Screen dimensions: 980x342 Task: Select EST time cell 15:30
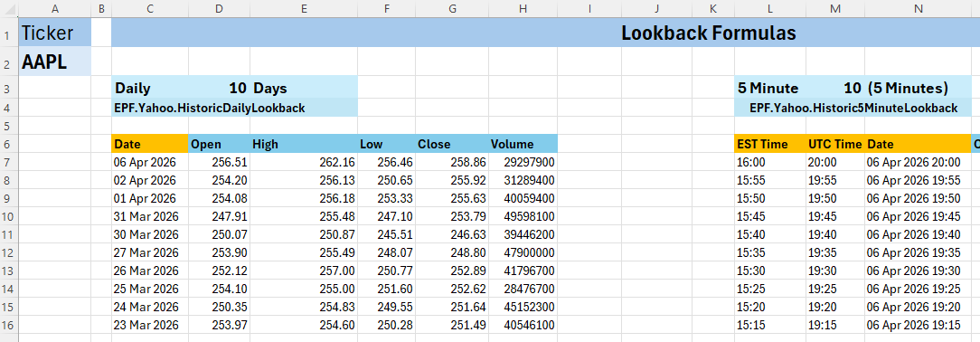(770, 271)
